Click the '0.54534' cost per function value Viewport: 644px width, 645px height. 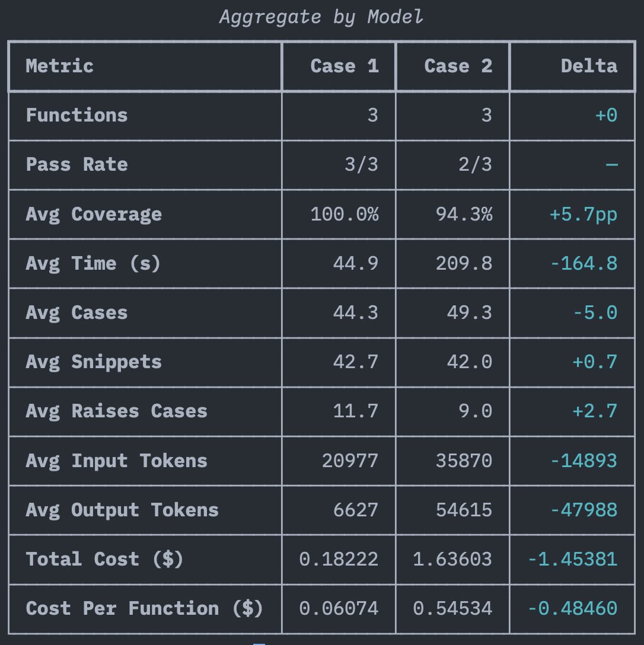tap(452, 609)
